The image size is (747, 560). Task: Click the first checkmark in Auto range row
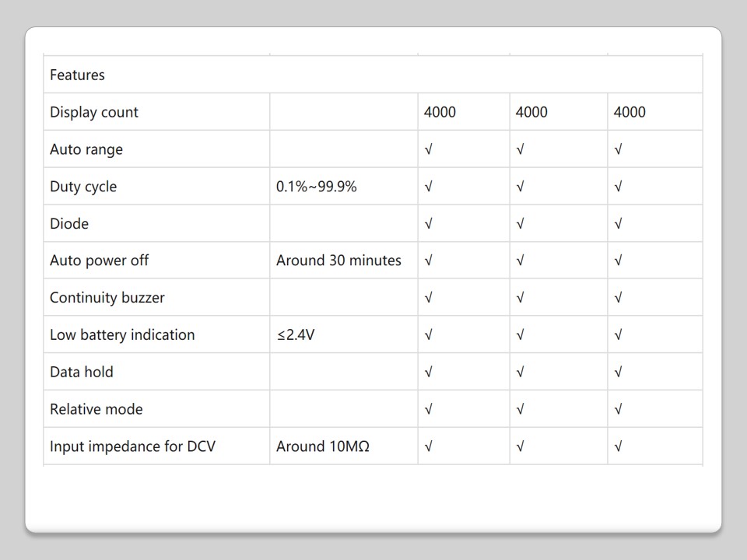pos(429,149)
